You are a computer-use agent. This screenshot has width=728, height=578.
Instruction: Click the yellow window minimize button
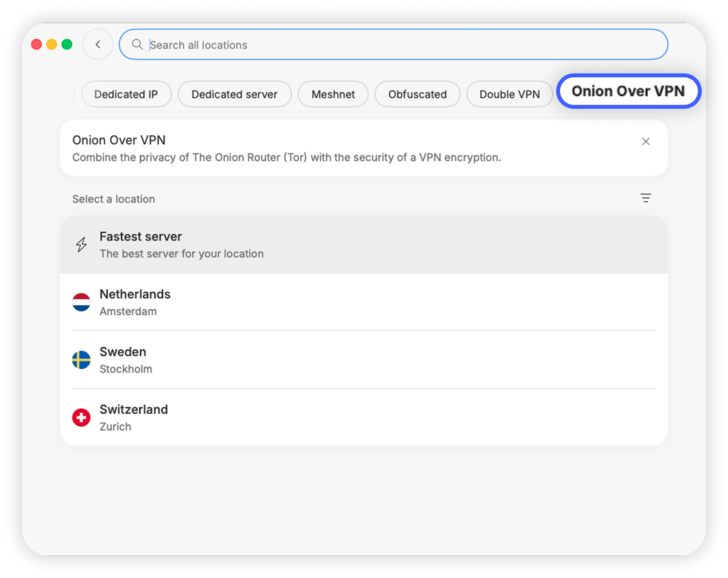[x=52, y=44]
